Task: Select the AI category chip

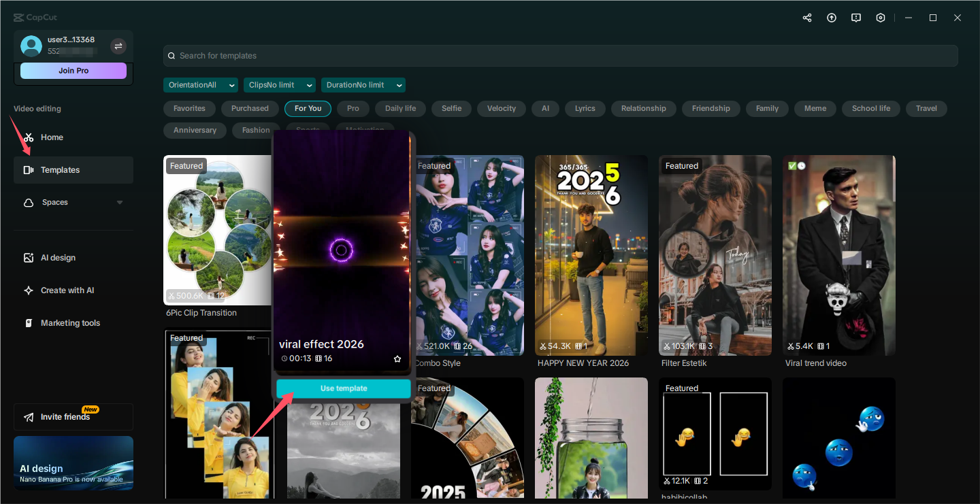Action: pyautogui.click(x=545, y=108)
